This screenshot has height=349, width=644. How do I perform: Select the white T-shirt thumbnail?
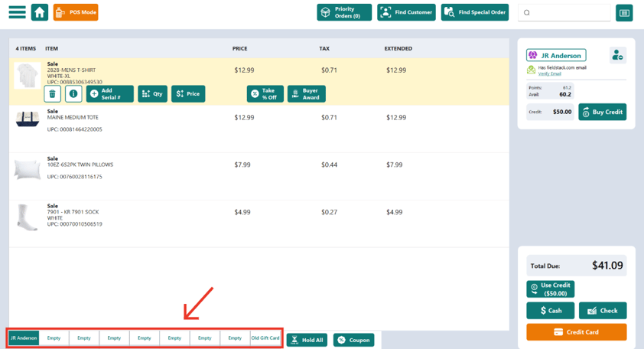(x=27, y=75)
